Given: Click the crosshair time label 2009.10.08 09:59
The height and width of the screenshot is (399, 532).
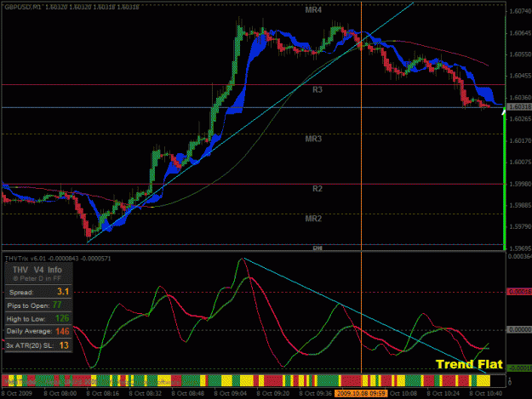Looking at the screenshot, I should [361, 394].
